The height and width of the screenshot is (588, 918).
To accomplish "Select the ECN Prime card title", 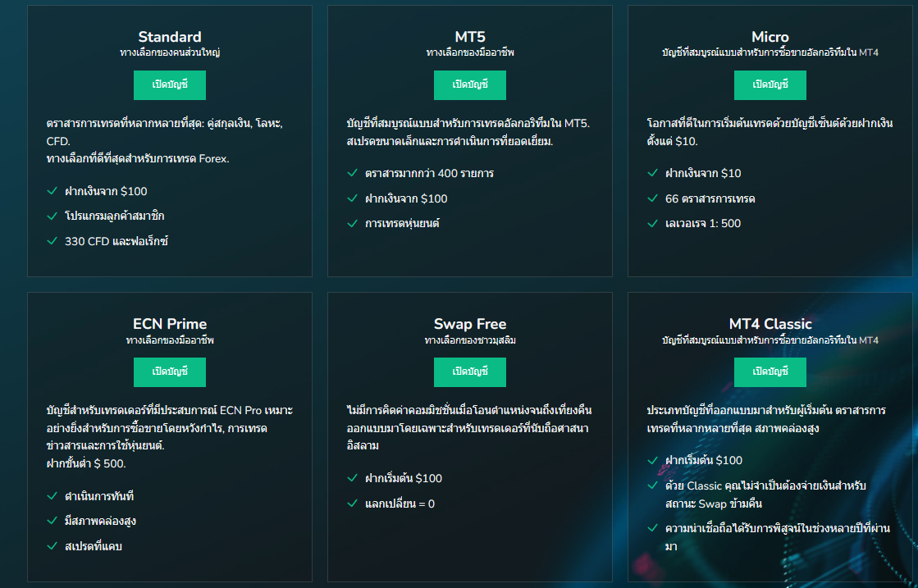I will [x=170, y=324].
